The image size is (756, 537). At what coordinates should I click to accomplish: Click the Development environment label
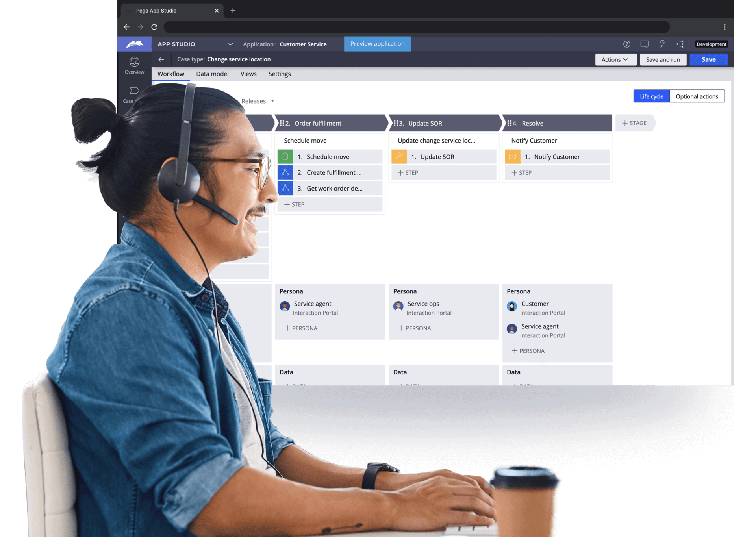711,44
